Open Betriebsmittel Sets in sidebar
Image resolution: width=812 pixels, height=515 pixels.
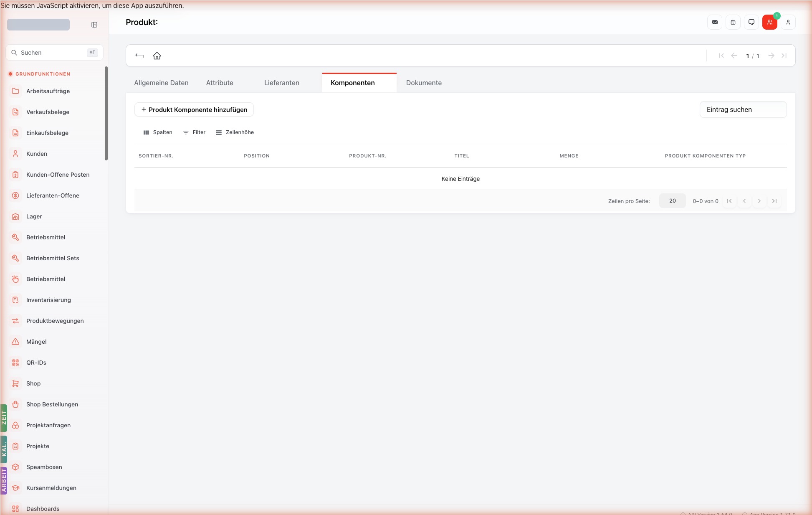tap(53, 258)
